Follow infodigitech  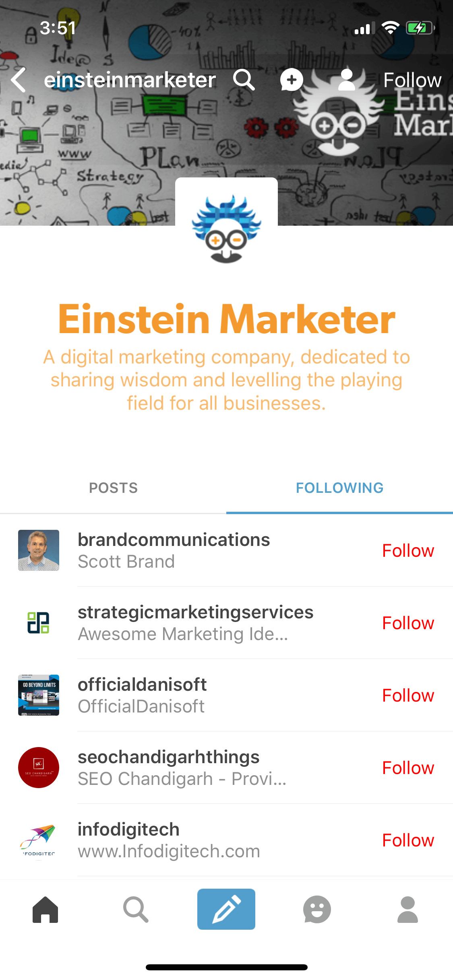408,840
